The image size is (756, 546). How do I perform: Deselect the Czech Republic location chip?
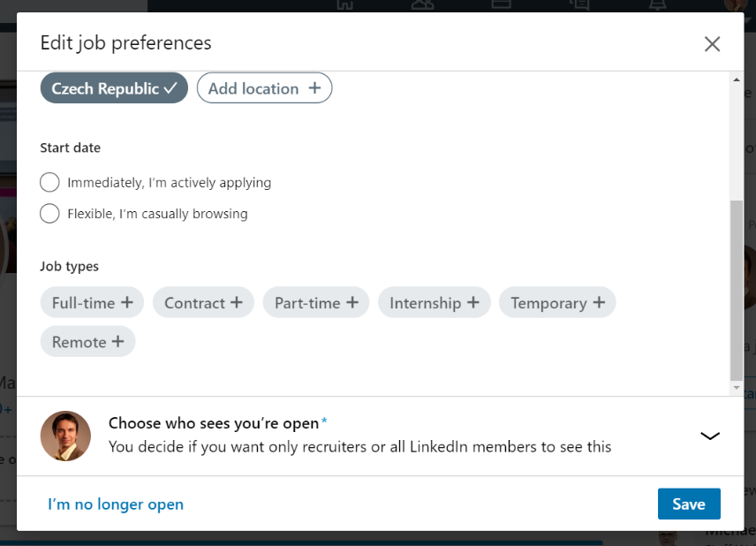(x=114, y=87)
